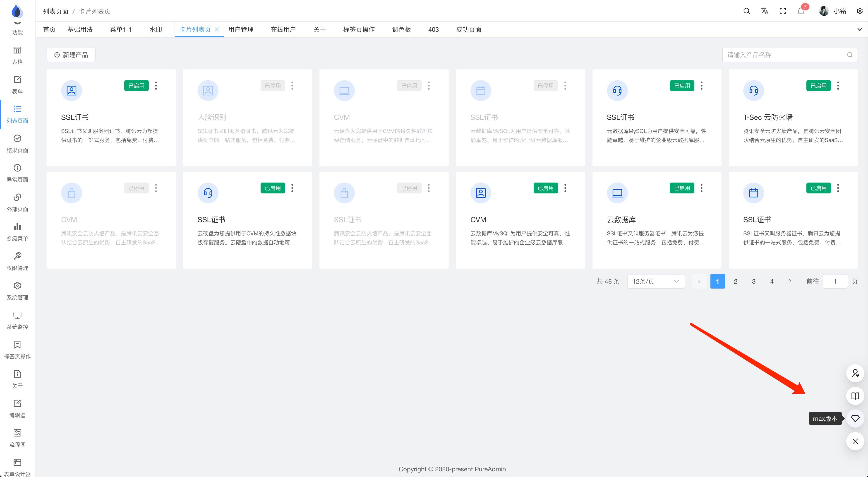Click the book docs floating button
This screenshot has height=477, width=868.
click(x=855, y=396)
